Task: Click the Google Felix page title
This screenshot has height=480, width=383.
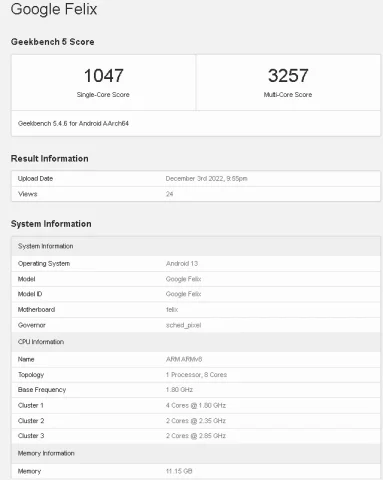Action: coord(54,9)
